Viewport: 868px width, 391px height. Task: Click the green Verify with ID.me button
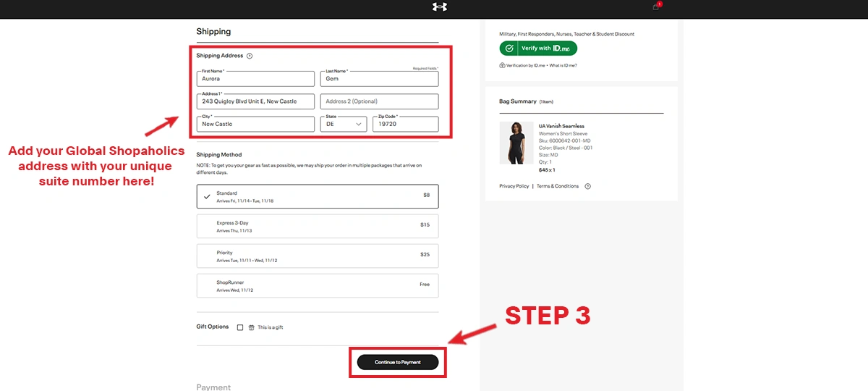(538, 49)
